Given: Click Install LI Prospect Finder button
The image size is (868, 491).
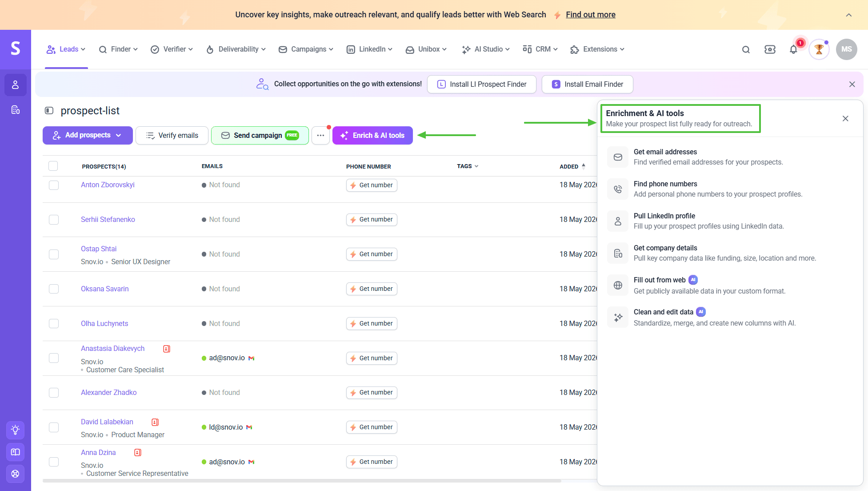Looking at the screenshot, I should 482,85.
